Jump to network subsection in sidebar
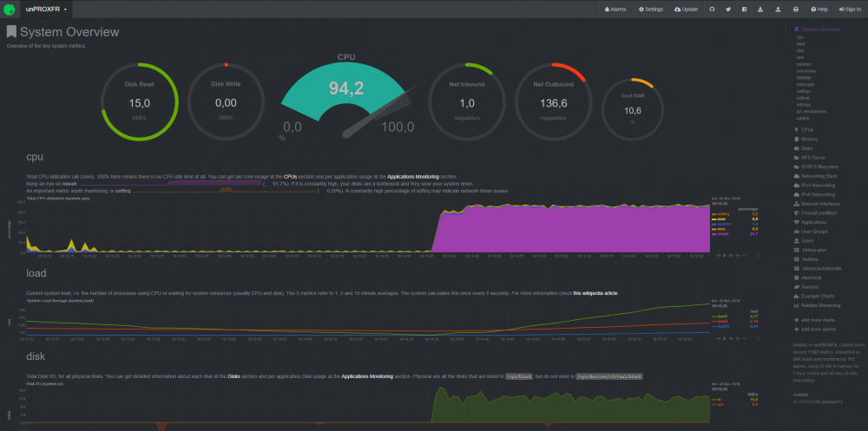Image resolution: width=868 pixels, height=431 pixels. click(804, 64)
